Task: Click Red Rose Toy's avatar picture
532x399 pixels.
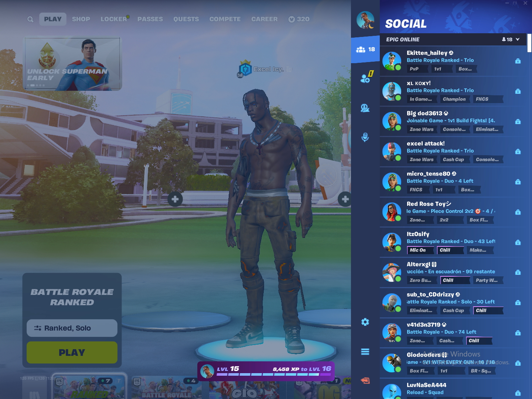Action: [392, 212]
